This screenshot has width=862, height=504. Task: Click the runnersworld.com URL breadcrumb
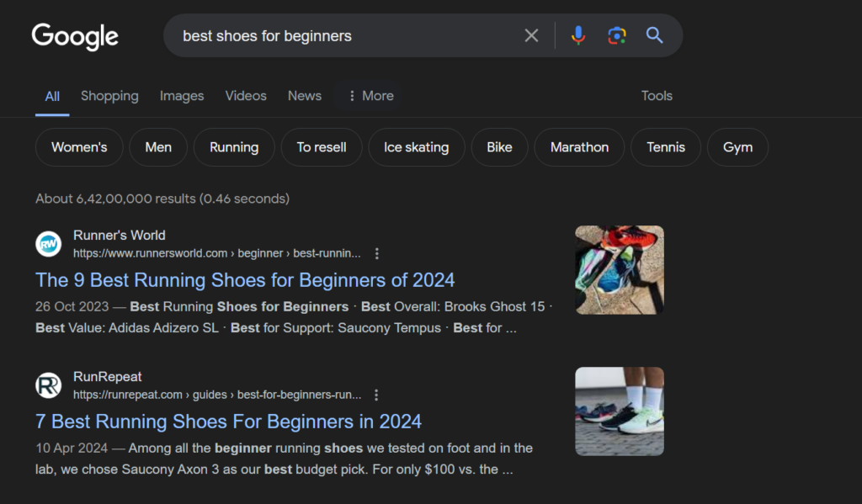(x=217, y=253)
